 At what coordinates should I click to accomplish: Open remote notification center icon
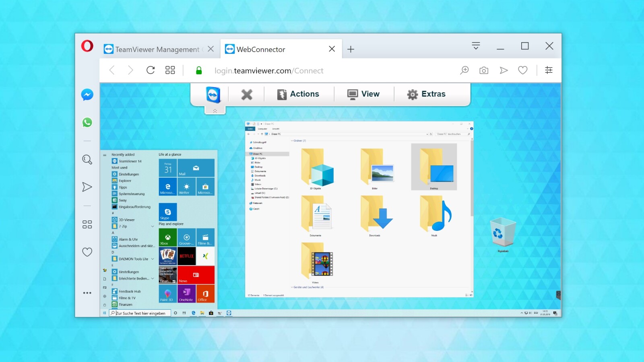pos(555,313)
